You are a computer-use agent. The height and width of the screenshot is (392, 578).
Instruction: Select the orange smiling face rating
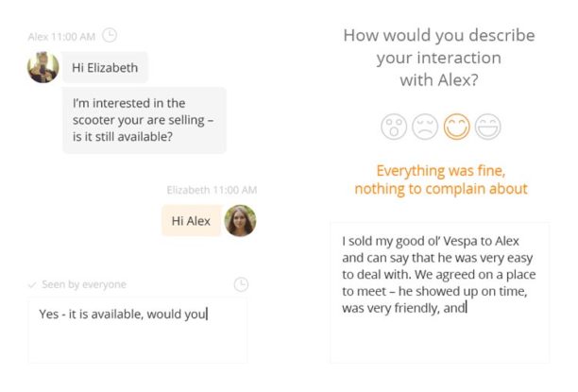[x=457, y=127]
